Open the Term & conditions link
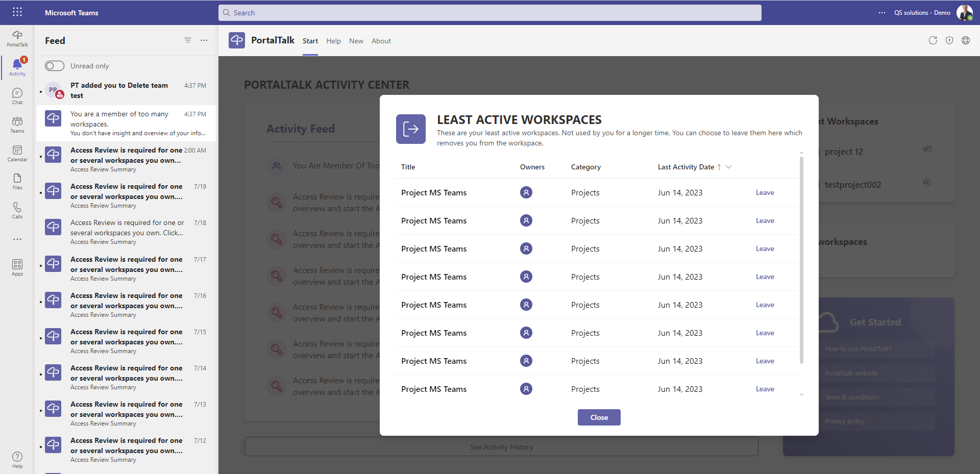The height and width of the screenshot is (474, 980). (852, 397)
